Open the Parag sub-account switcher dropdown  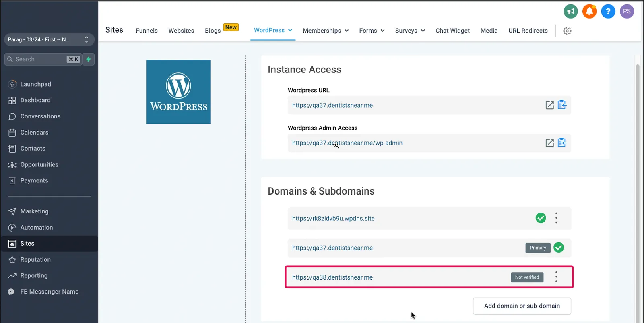coord(49,39)
